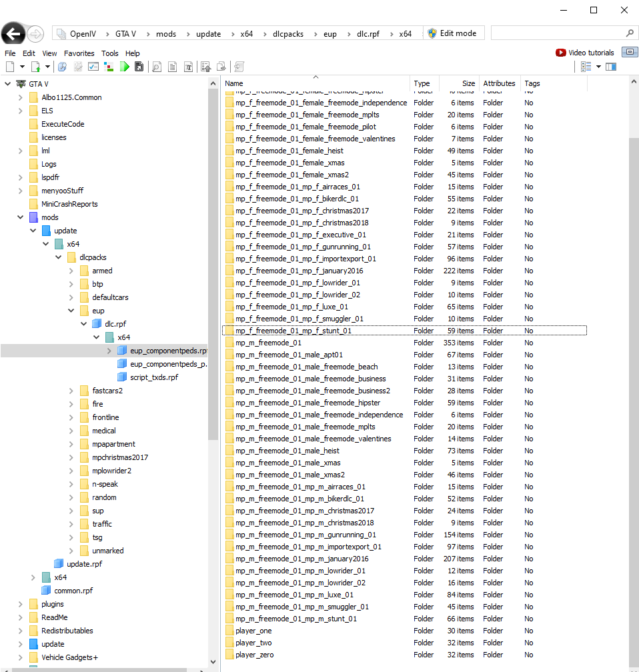Click the New file toolbar icon

click(x=10, y=67)
